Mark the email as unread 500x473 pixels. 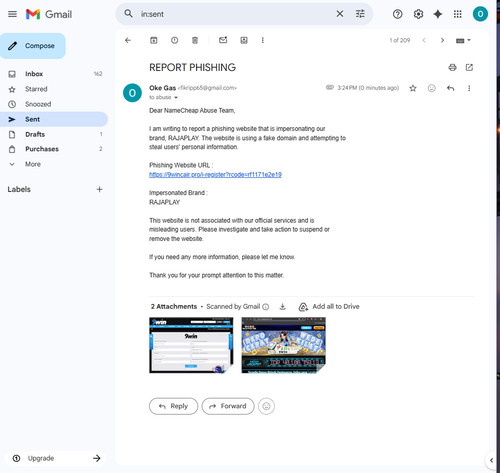tap(223, 40)
